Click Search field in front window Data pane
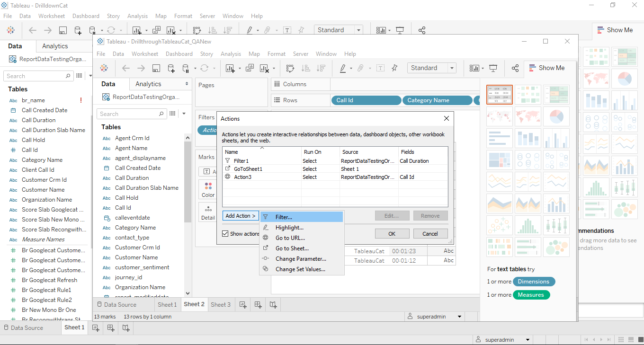Viewport: 644px width, 345px height. click(132, 114)
